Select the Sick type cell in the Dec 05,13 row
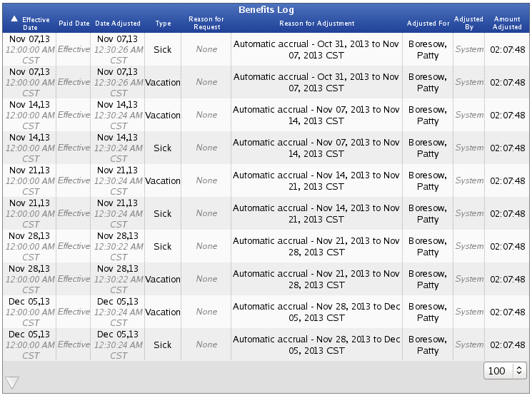 pos(163,345)
